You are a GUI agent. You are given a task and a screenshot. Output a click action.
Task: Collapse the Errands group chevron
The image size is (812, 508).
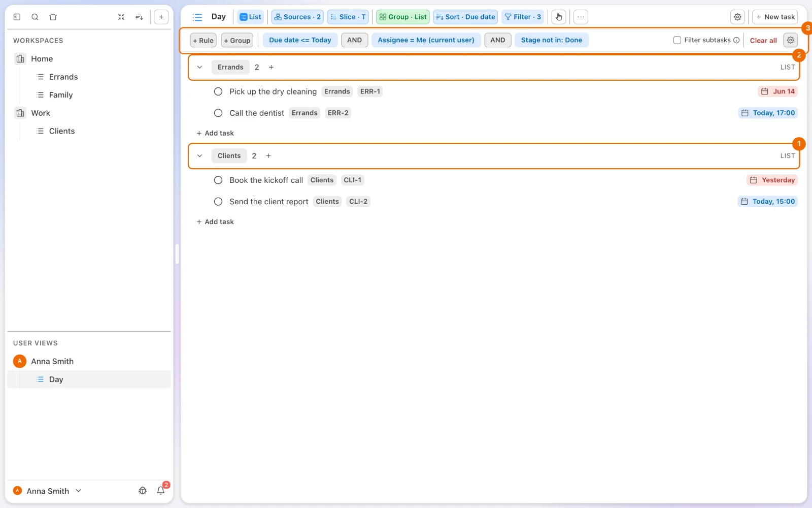click(x=200, y=67)
